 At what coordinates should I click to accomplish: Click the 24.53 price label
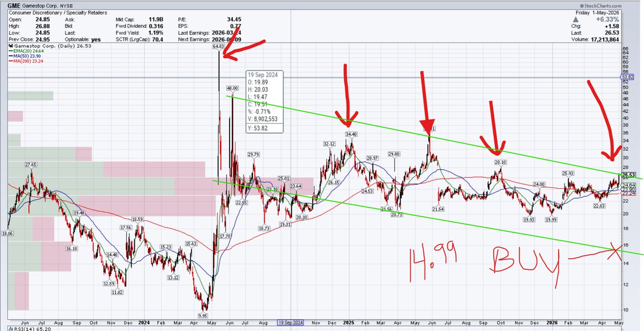pyautogui.click(x=367, y=191)
